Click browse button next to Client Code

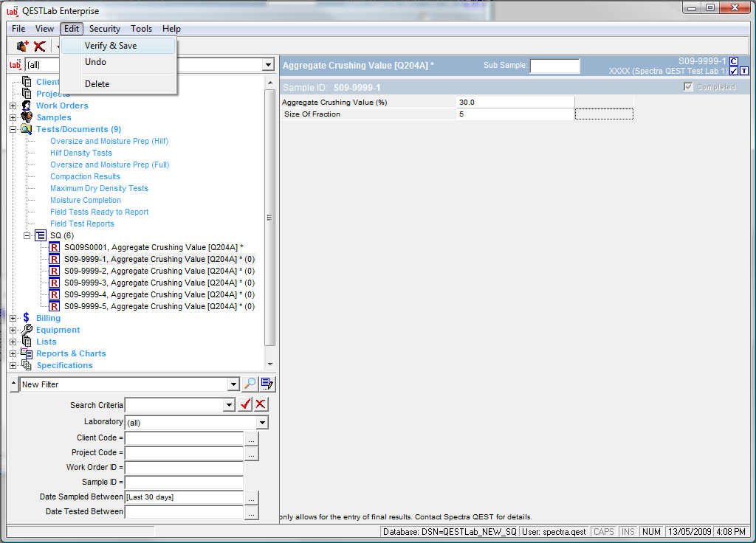pos(252,438)
